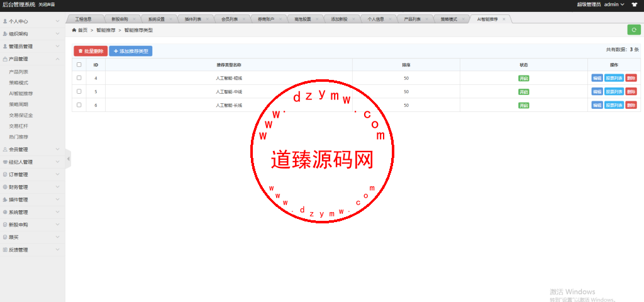Open 交易杠杆 in the sidebar submenu

pos(18,126)
